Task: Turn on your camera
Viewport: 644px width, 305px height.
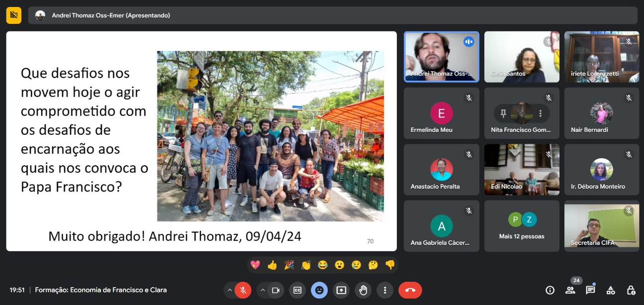Action: tap(276, 290)
